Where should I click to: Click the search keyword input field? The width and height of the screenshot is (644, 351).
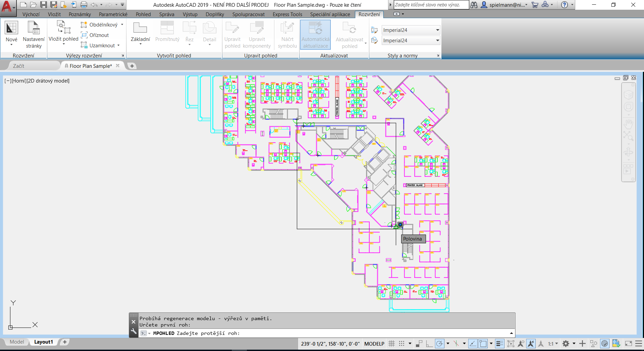click(431, 5)
